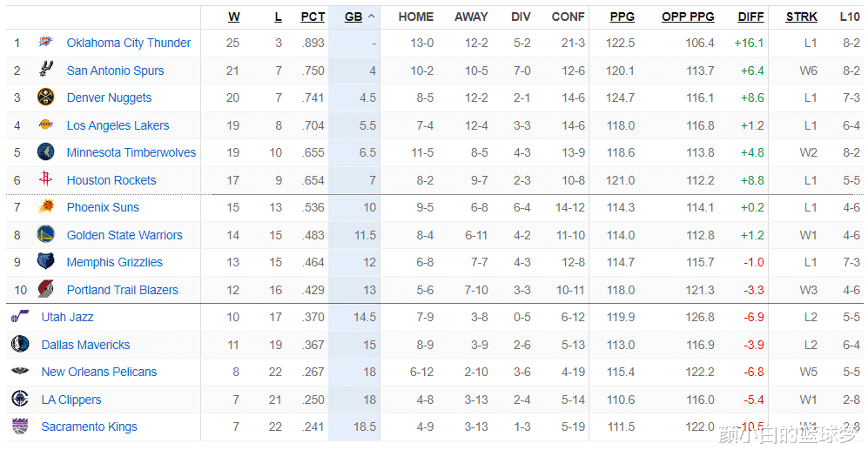Sort table by STRK header
Viewport: 868px width, 457px height.
coord(801,17)
